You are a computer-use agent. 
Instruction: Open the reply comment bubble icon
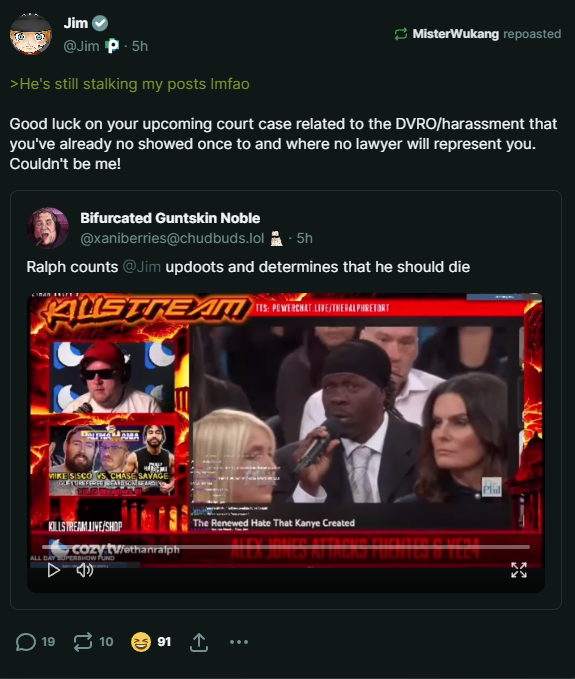pos(26,642)
